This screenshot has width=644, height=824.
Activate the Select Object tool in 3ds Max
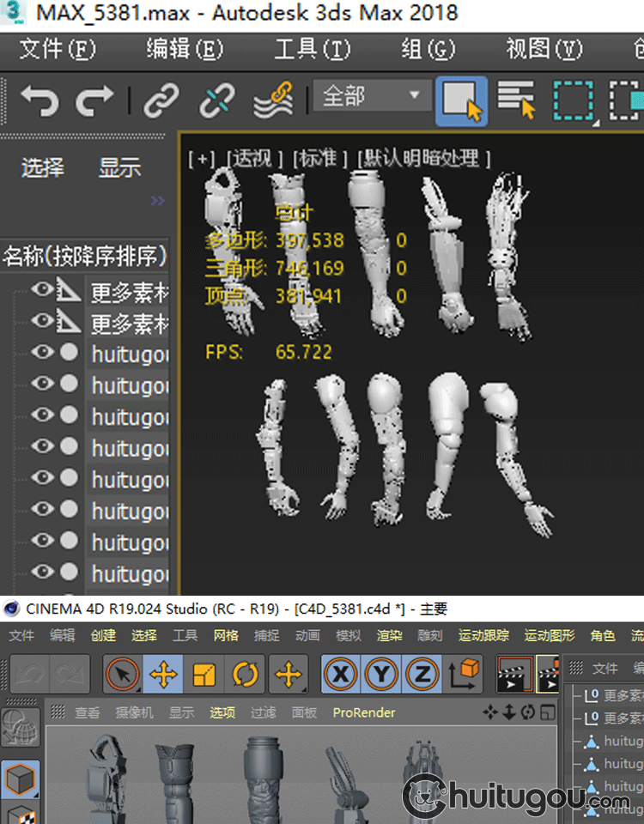tap(462, 101)
